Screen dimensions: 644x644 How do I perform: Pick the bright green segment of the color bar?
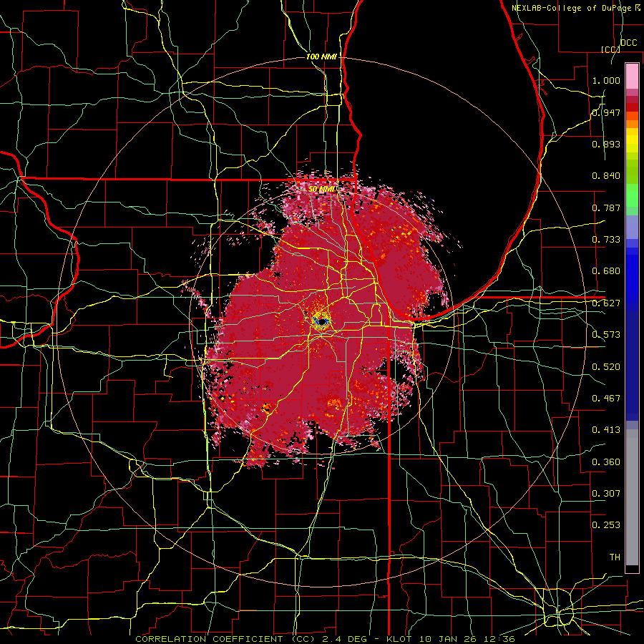[632, 195]
